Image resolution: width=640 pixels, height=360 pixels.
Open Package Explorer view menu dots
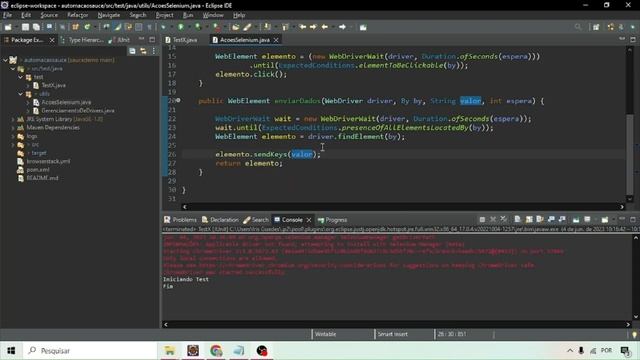click(x=153, y=51)
